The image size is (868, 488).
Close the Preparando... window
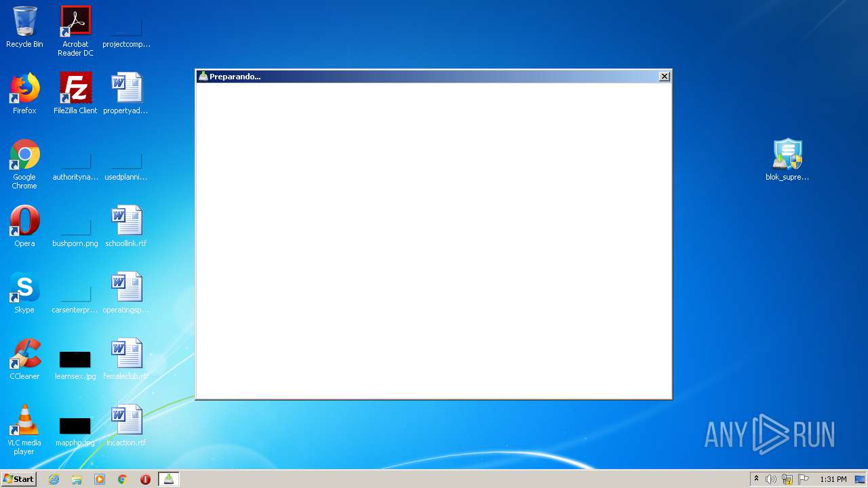tap(665, 77)
